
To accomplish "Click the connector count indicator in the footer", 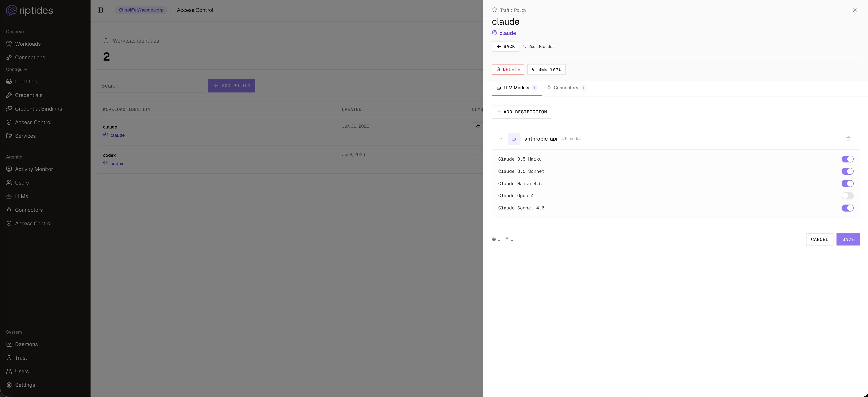I will [509, 239].
